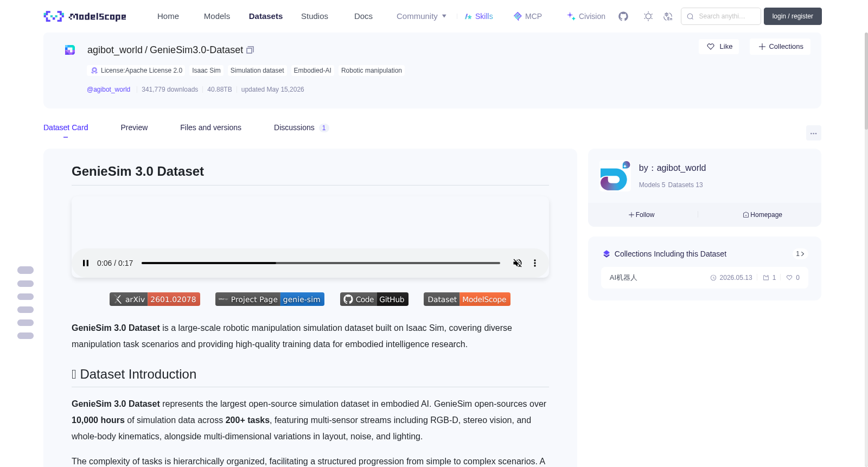Expand the Community dropdown menu
868x467 pixels.
tap(422, 16)
